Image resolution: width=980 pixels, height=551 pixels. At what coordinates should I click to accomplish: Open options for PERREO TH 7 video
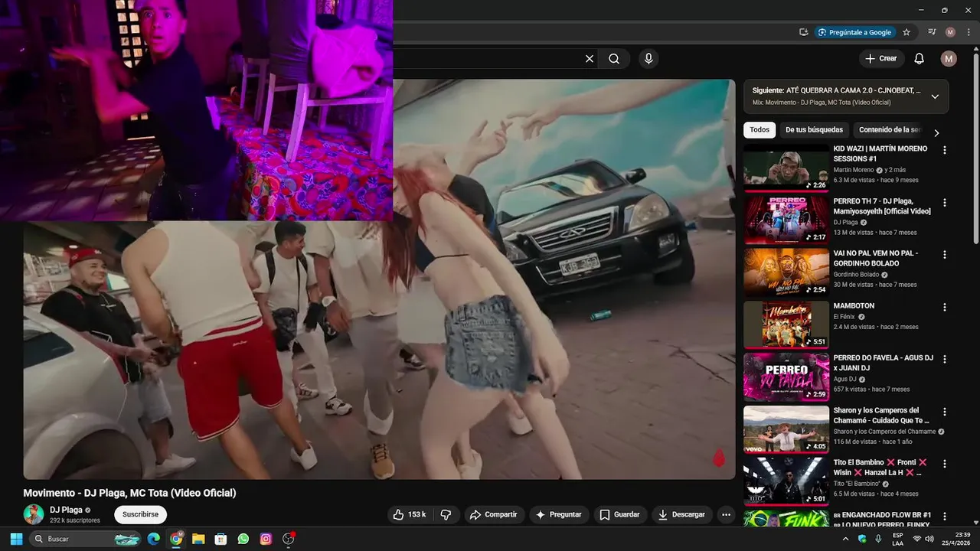point(944,203)
